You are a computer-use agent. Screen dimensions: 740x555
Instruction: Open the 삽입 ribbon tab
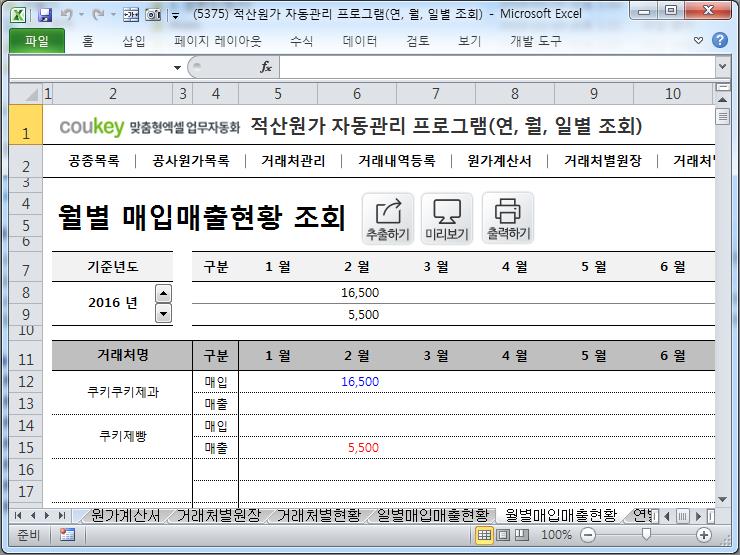click(134, 42)
